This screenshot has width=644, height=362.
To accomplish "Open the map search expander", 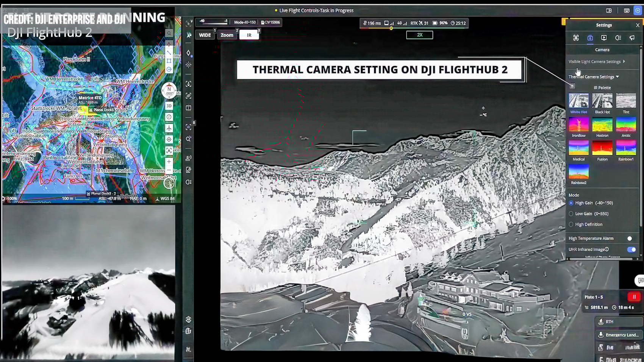I will [x=169, y=33].
